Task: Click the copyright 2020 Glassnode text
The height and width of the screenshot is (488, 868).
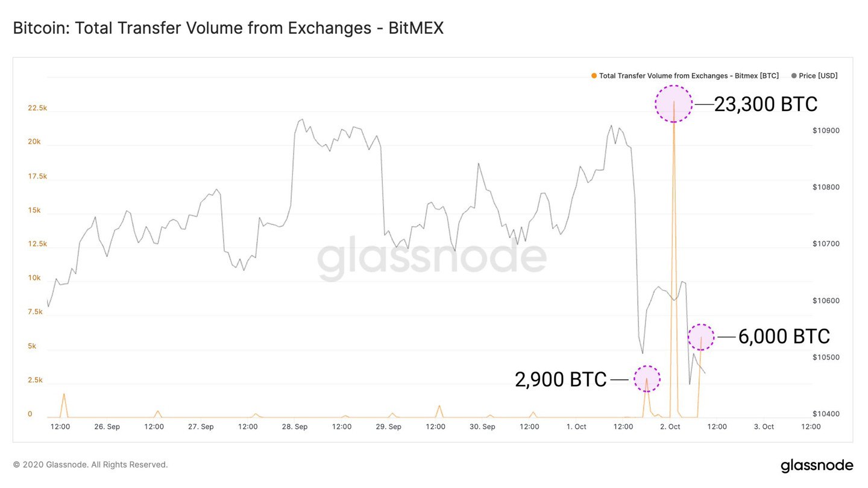Action: pos(90,464)
